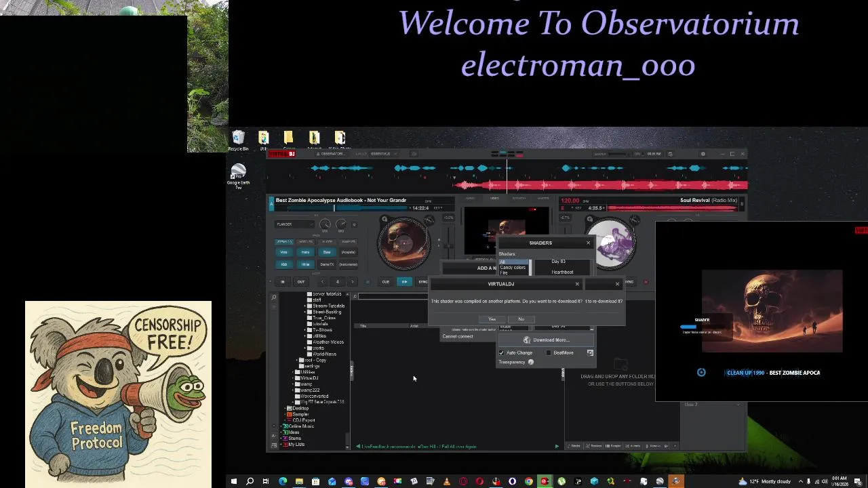The height and width of the screenshot is (488, 868).
Task: Click the Acapella pad on deck A
Action: click(348, 252)
